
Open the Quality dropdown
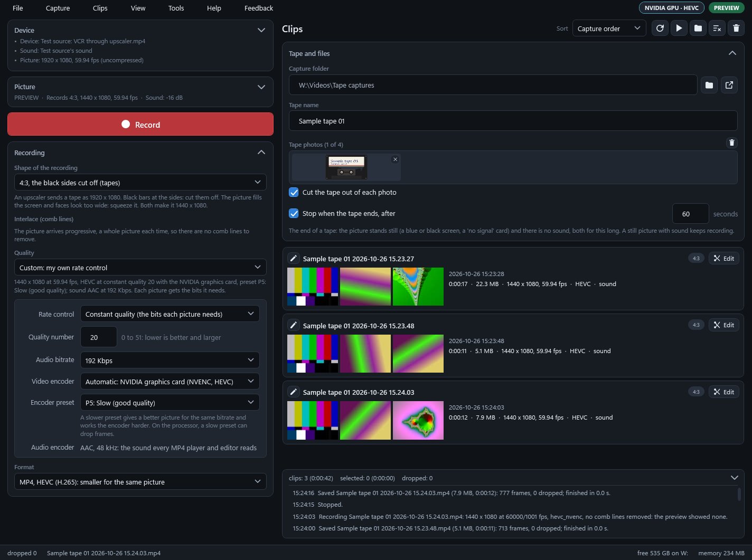140,268
